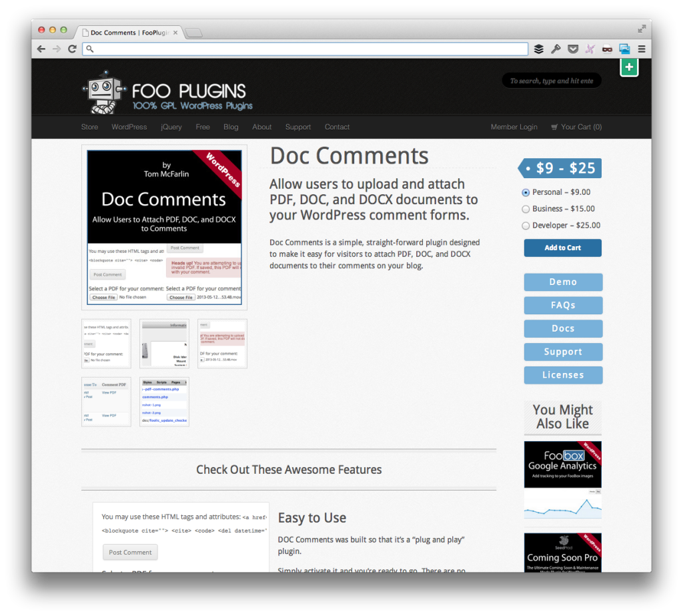Viewport: 683px width, 616px height.
Task: Click the Add to Cart button
Action: 563,248
